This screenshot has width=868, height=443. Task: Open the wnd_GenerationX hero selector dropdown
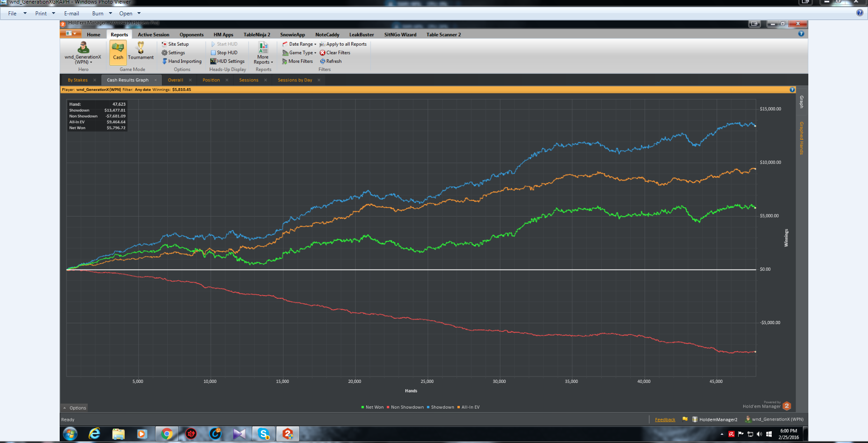click(83, 53)
